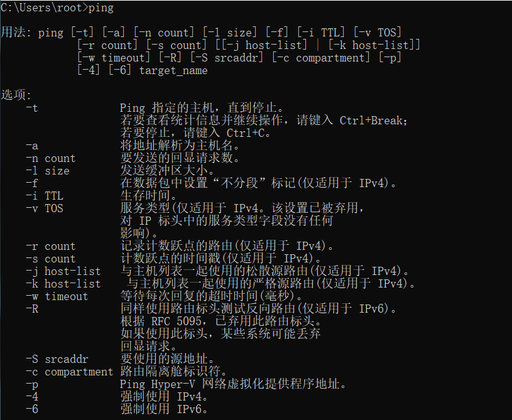The image size is (512, 420).
Task: Click "-i TTL" in the options list
Action: click(x=44, y=196)
